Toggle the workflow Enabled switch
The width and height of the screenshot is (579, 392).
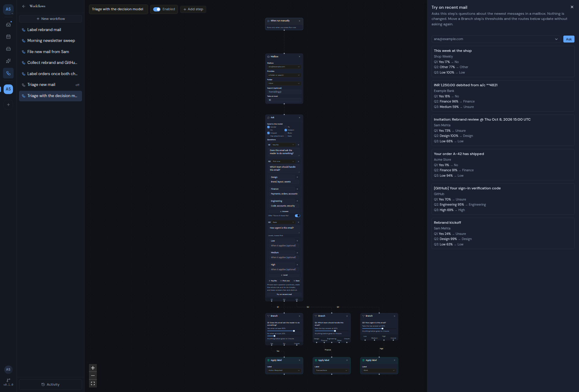(x=157, y=9)
